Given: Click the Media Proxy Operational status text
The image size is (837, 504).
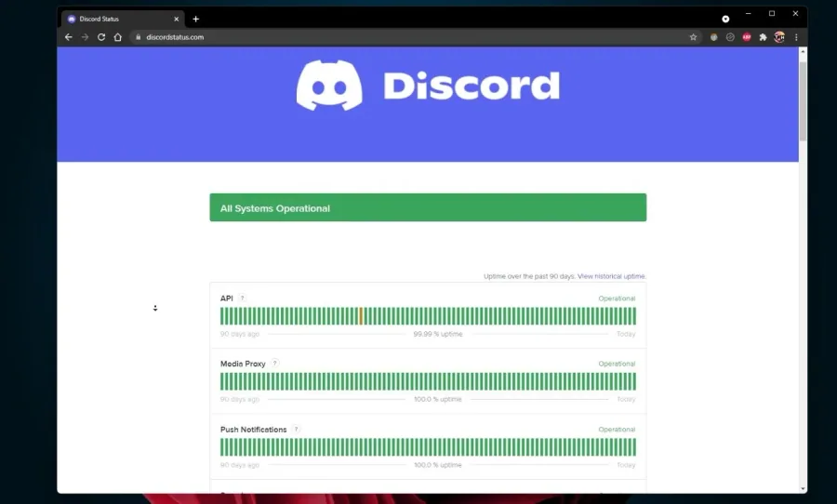Looking at the screenshot, I should (617, 364).
